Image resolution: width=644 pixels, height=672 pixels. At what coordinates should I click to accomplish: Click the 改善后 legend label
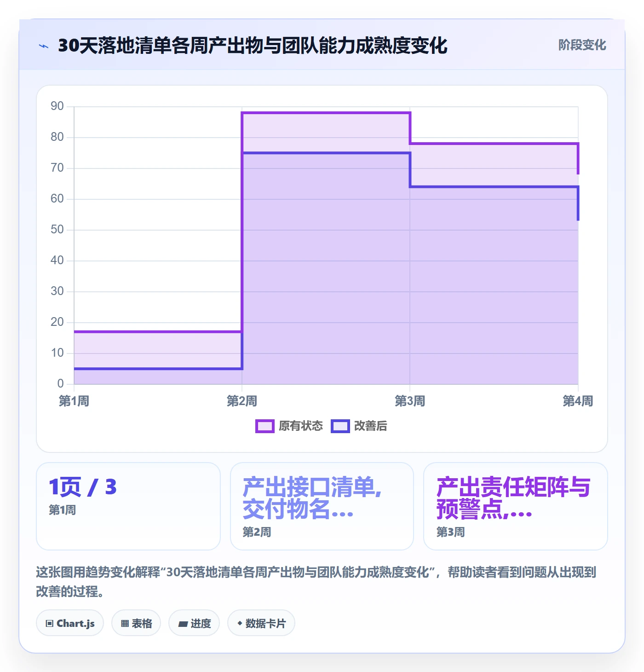pyautogui.click(x=370, y=426)
